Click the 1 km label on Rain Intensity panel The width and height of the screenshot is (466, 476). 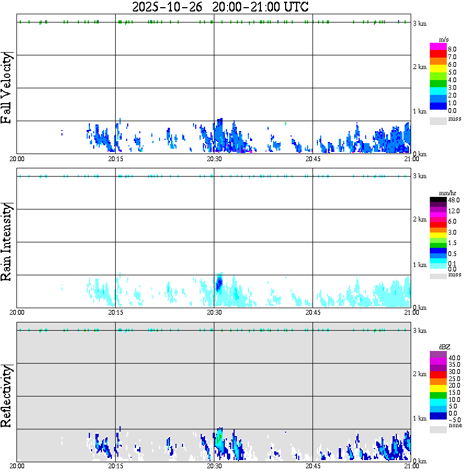click(x=419, y=265)
